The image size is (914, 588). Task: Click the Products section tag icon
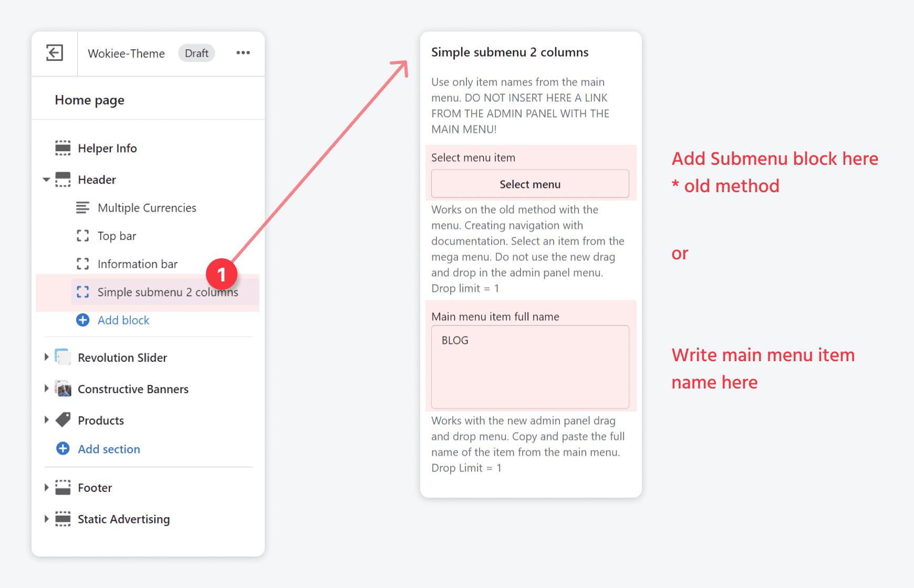(63, 420)
